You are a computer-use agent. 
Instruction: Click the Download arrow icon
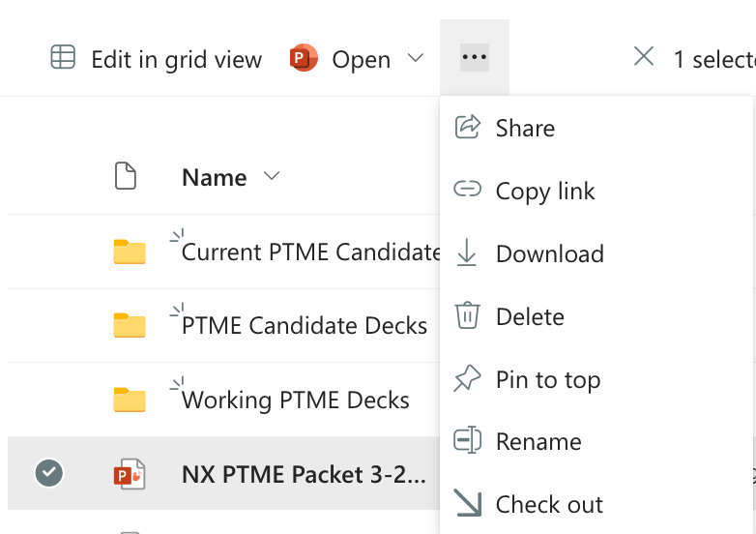pyautogui.click(x=468, y=253)
